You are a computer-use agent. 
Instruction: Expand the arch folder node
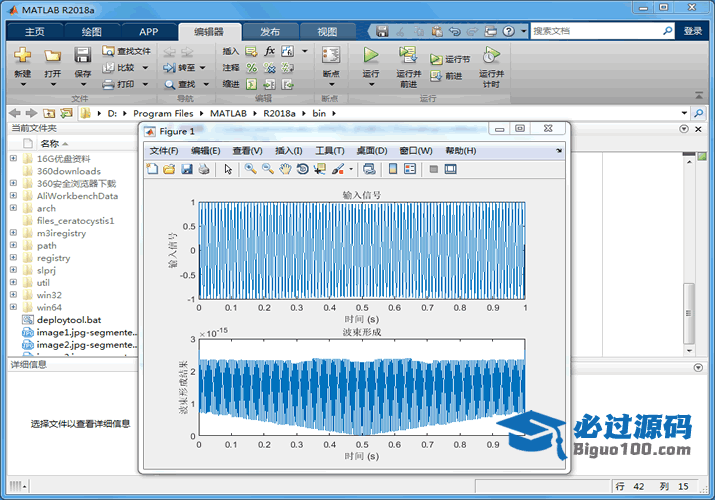(x=13, y=208)
